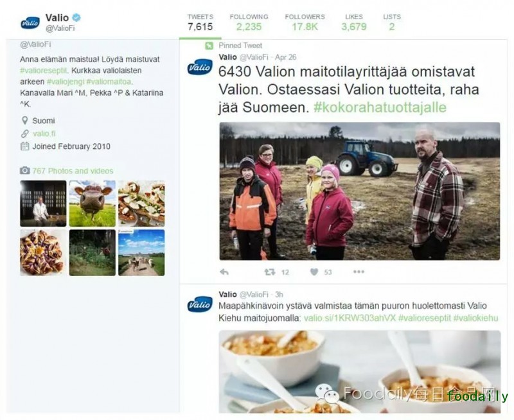Click the verified badge next to Valio
514x420 pixels.
click(x=76, y=17)
